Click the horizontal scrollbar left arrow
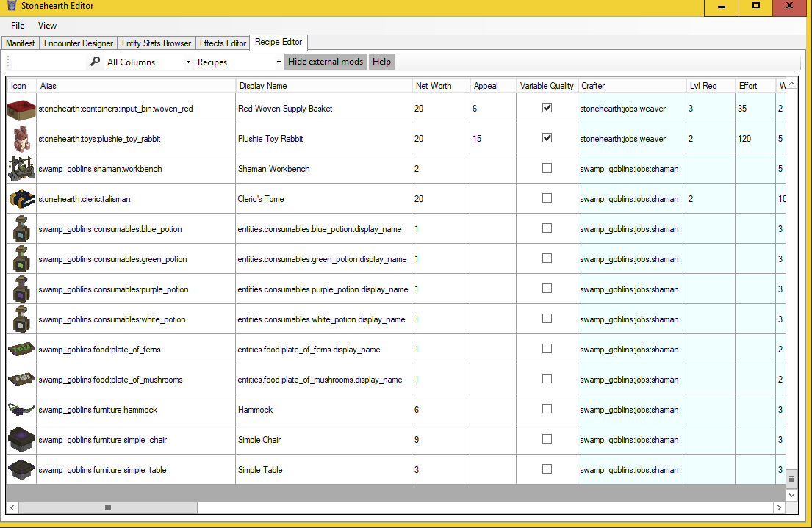 (12, 508)
